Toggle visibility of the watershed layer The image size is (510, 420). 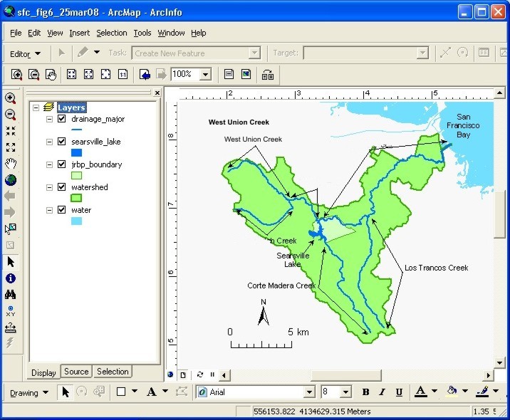[61, 187]
